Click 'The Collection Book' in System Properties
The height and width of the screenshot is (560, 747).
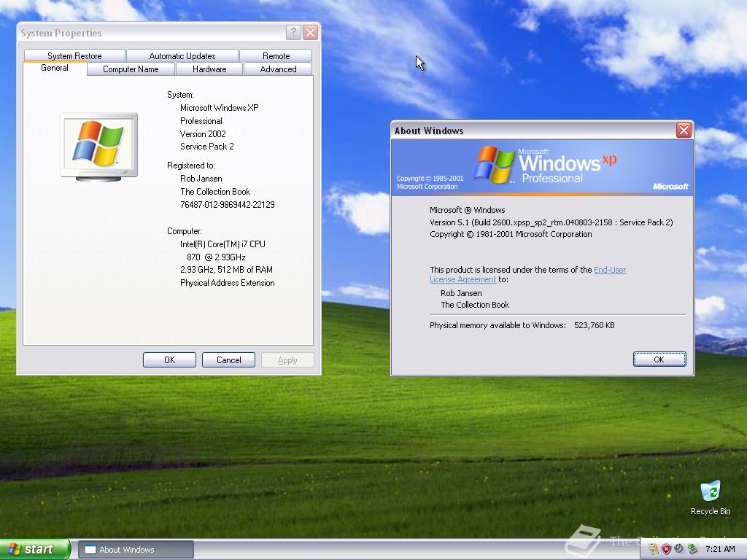pyautogui.click(x=215, y=192)
